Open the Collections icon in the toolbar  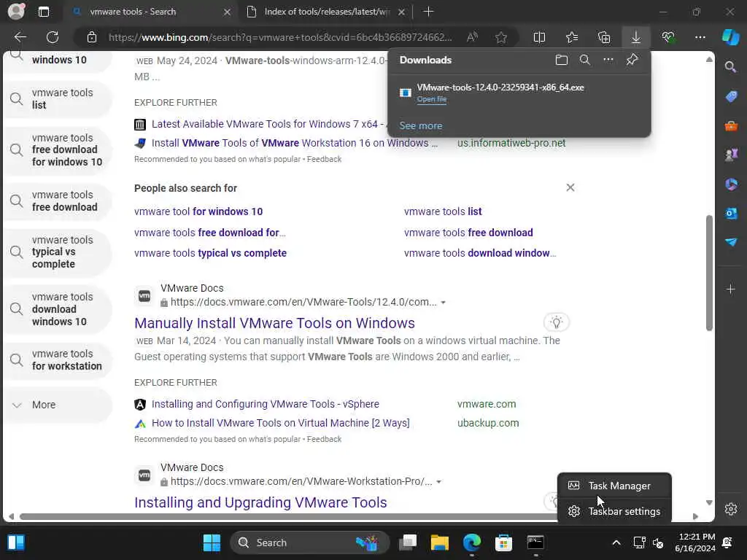click(x=604, y=37)
